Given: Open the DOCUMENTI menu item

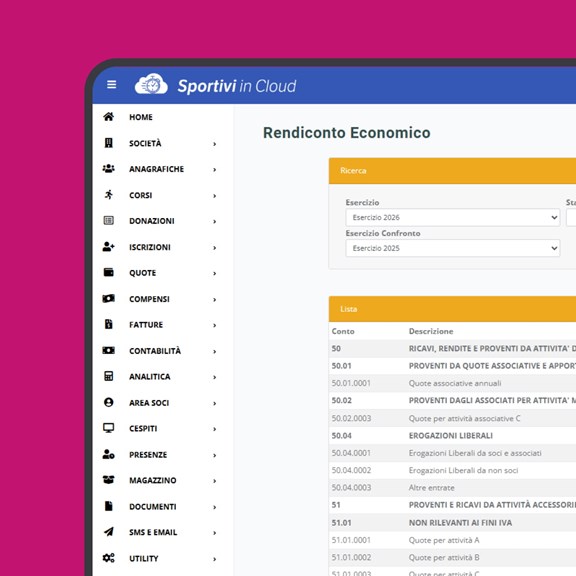Looking at the screenshot, I should point(153,507).
